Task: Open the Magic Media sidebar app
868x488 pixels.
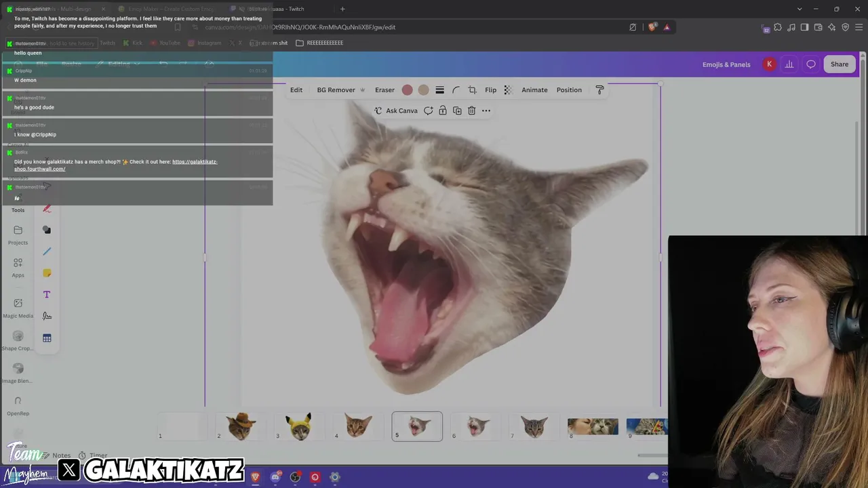Action: (18, 308)
